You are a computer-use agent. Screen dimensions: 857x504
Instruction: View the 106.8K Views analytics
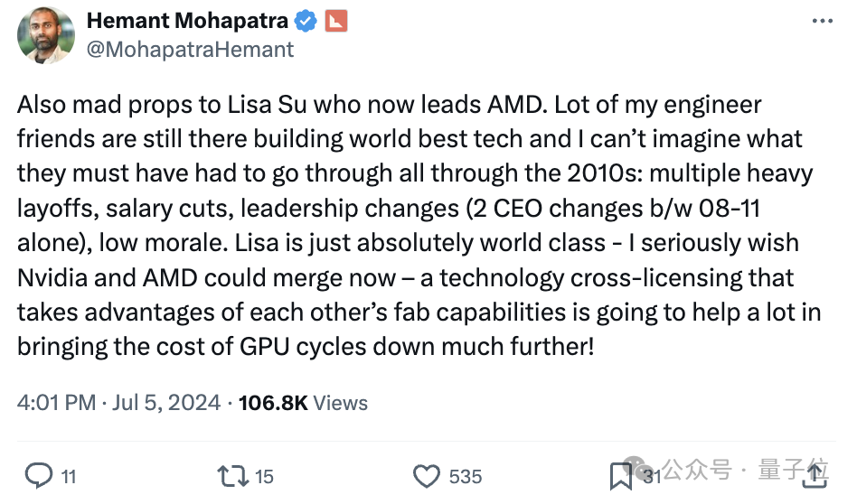coord(303,402)
